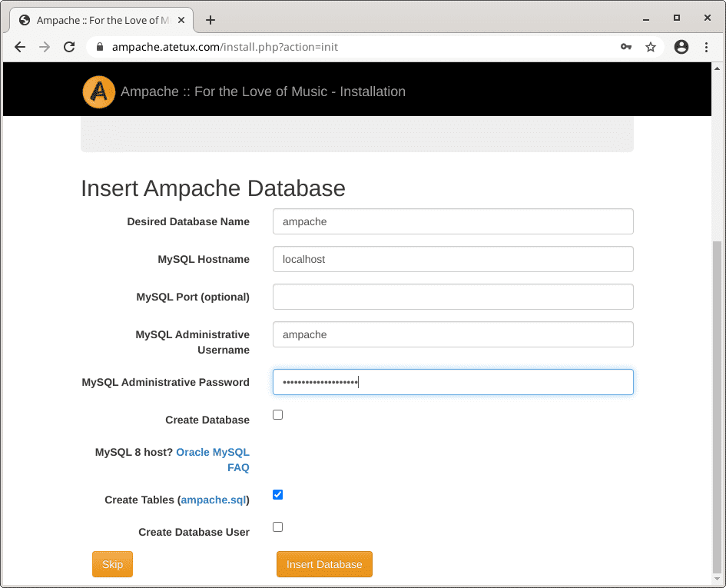Screen dimensions: 726x588
Task: Open the Chrome three-dot menu
Action: click(707, 47)
